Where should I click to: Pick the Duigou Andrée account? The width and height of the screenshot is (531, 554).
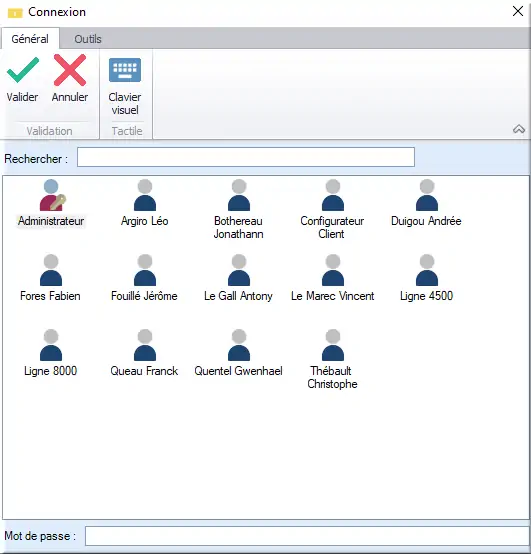tap(427, 195)
